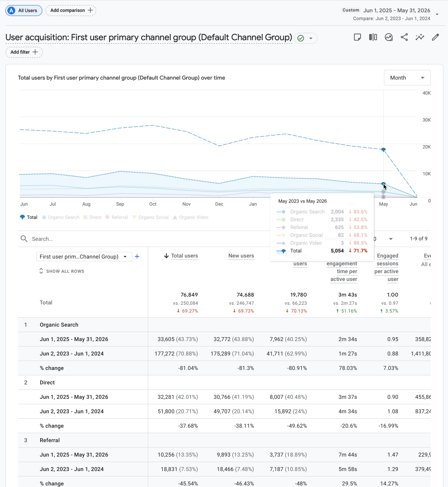Toggle Organic Search series in legend

[x=60, y=217]
